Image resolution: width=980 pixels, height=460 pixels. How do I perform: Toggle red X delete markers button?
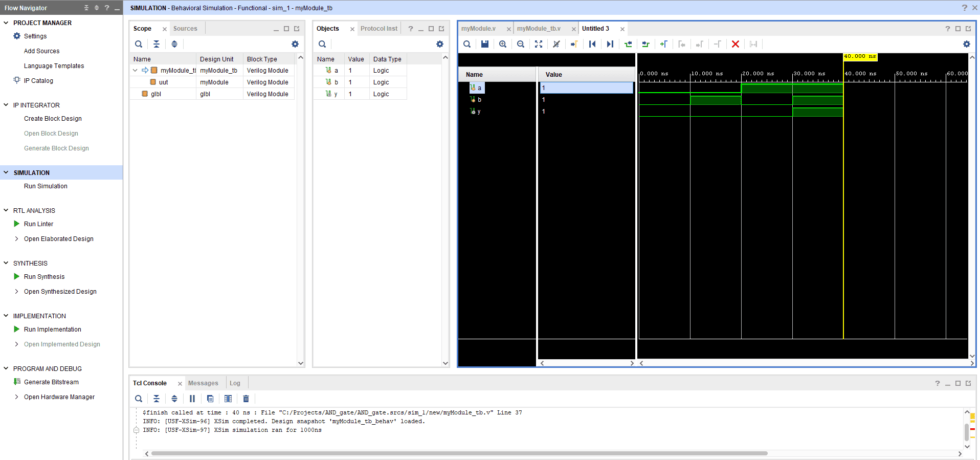[x=735, y=44]
